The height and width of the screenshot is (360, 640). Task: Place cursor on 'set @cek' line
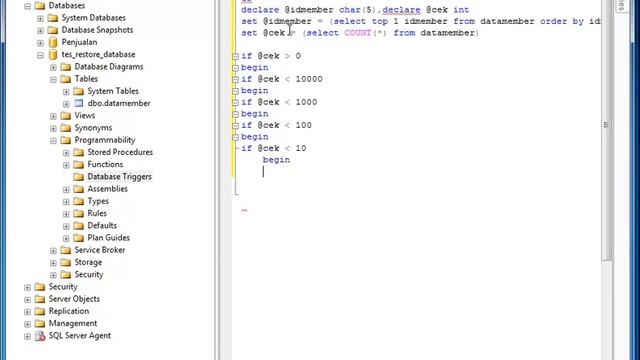[x=360, y=33]
